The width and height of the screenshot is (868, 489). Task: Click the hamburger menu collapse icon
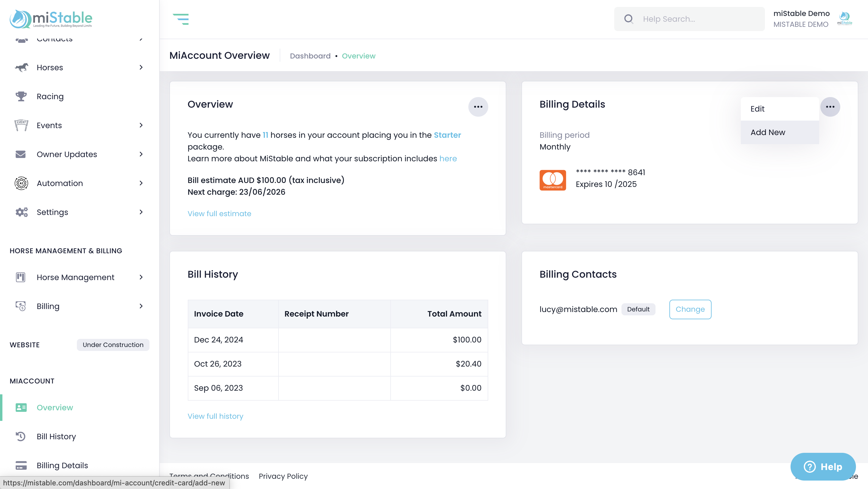point(181,19)
